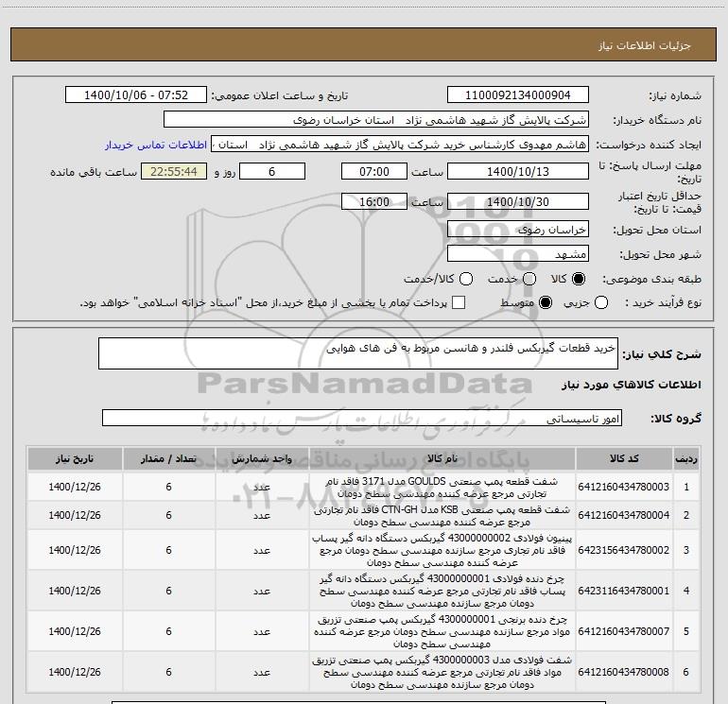Click the response deadline date 1400/10/13
This screenshot has width=728, height=704.
tap(517, 172)
